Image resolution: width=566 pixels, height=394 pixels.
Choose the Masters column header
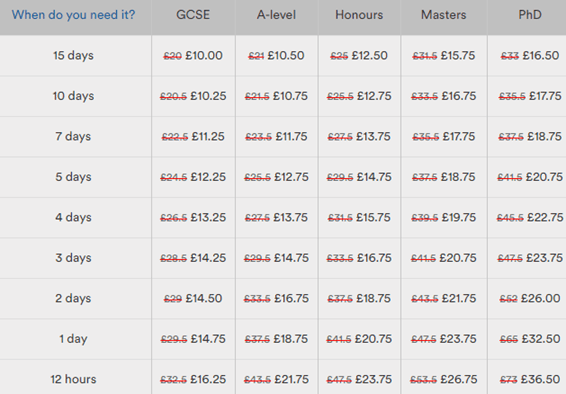(444, 15)
